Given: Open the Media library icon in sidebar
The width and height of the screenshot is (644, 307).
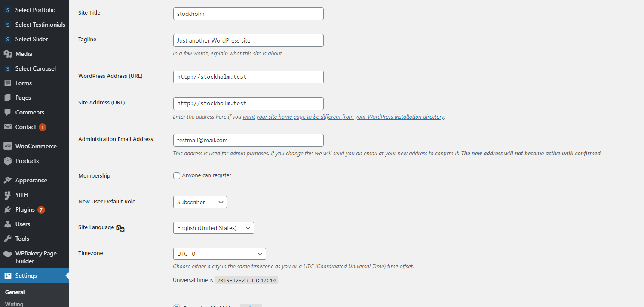Looking at the screenshot, I should (7, 54).
